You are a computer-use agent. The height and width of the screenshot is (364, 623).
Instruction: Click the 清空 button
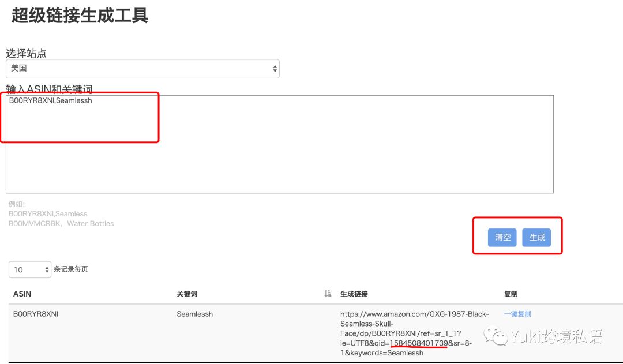click(x=502, y=237)
